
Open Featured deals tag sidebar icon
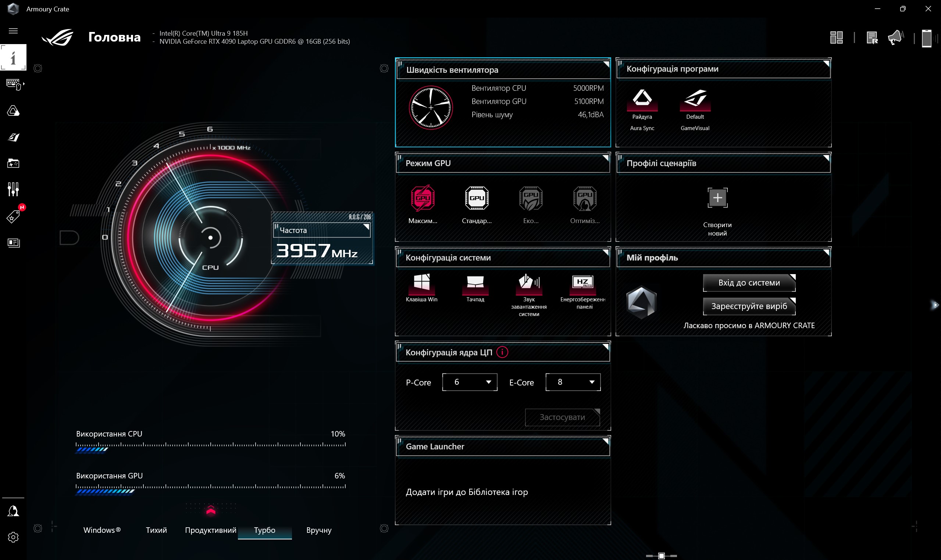(x=13, y=216)
